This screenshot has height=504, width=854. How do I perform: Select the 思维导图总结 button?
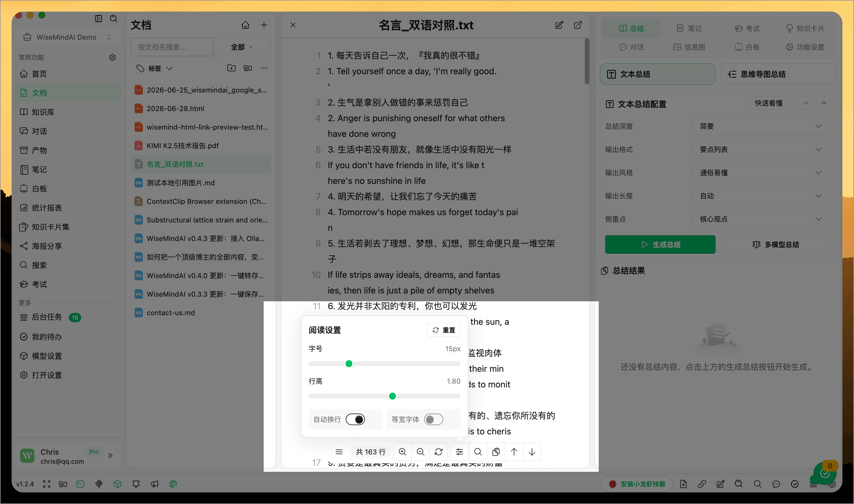pyautogui.click(x=778, y=74)
